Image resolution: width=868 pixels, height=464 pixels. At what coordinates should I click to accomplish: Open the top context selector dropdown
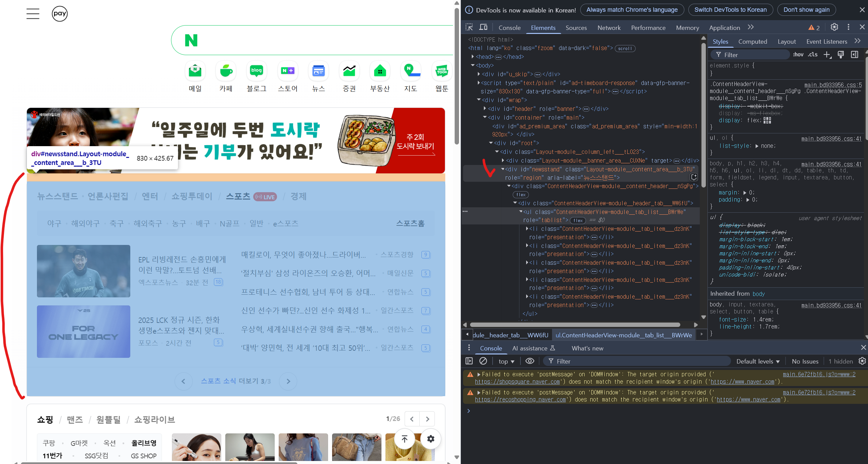506,362
